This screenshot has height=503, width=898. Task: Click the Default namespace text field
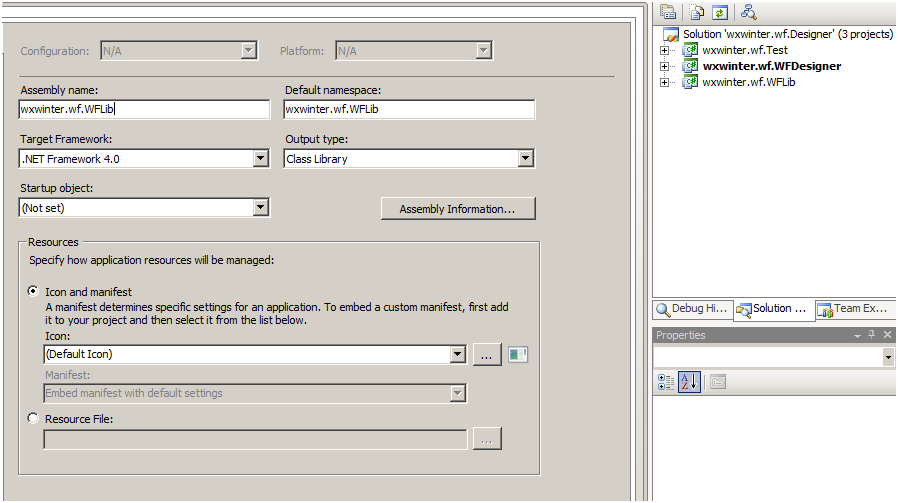click(409, 109)
